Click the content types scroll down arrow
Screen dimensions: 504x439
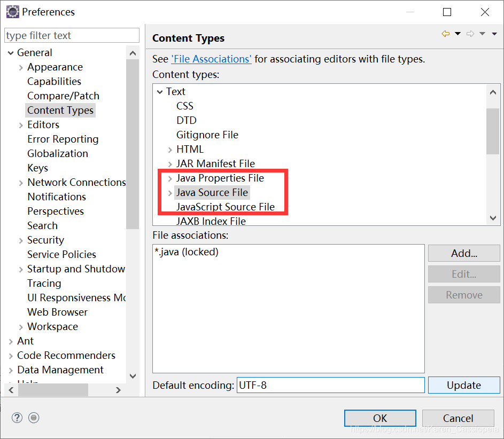coord(493,218)
